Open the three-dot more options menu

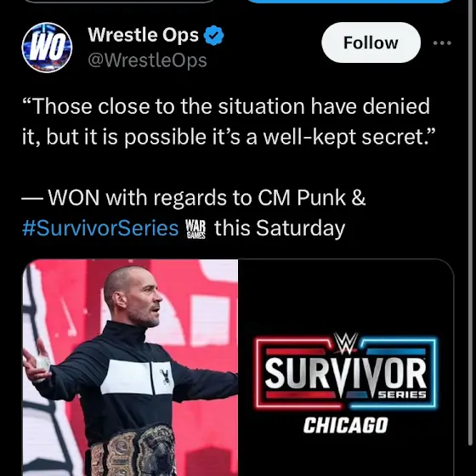coord(442,43)
